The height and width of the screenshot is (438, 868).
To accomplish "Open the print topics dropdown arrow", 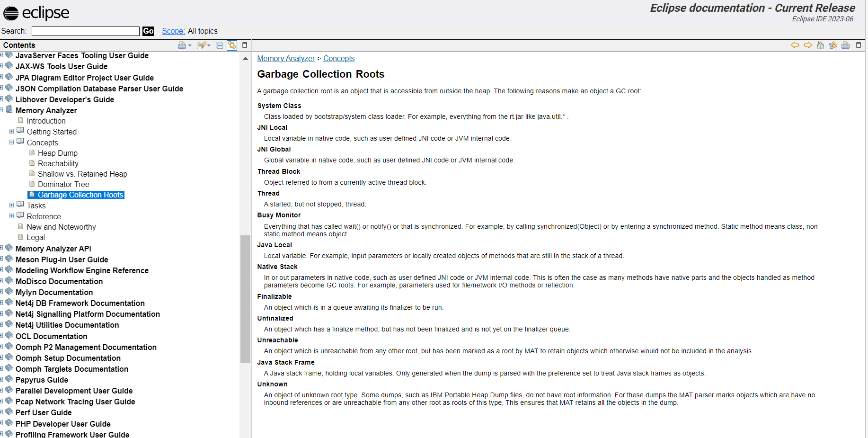I will click(x=190, y=46).
